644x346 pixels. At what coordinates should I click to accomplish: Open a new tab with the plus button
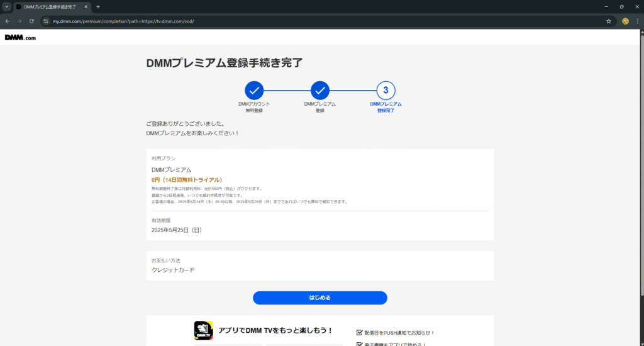coord(97,7)
